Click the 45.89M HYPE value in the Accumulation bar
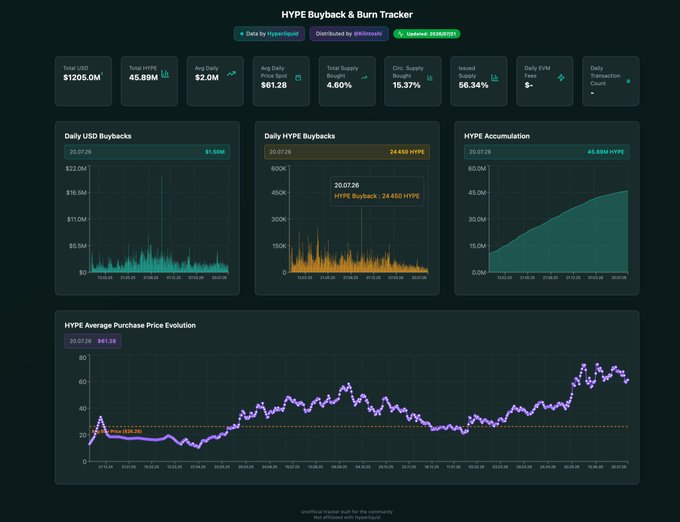The image size is (680, 522). point(605,152)
